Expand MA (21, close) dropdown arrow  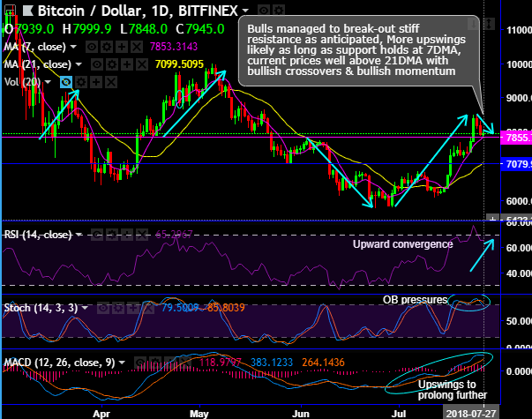coord(79,64)
